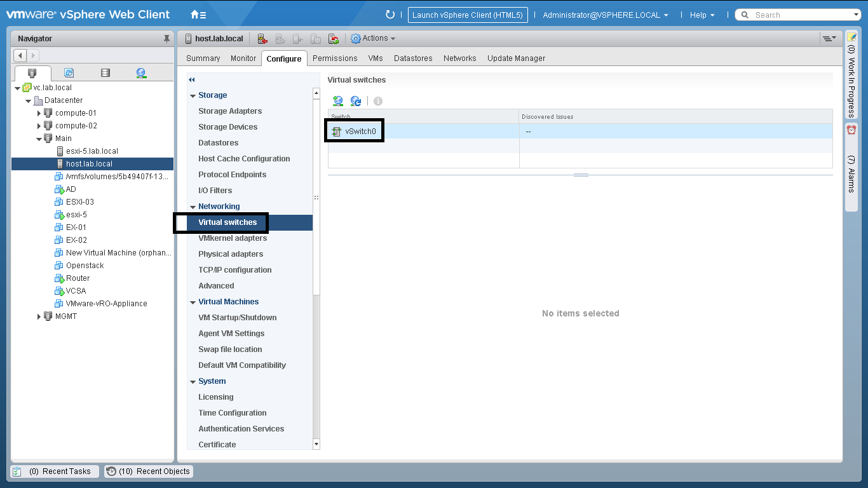
Task: Open the VMs and Templates navigator view
Action: [69, 73]
